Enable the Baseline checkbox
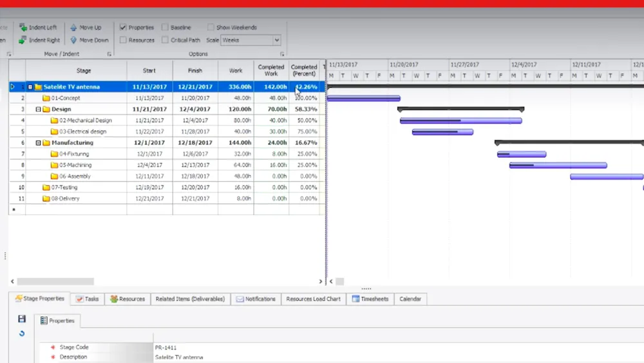Viewport: 644px width, 363px height. (x=165, y=27)
